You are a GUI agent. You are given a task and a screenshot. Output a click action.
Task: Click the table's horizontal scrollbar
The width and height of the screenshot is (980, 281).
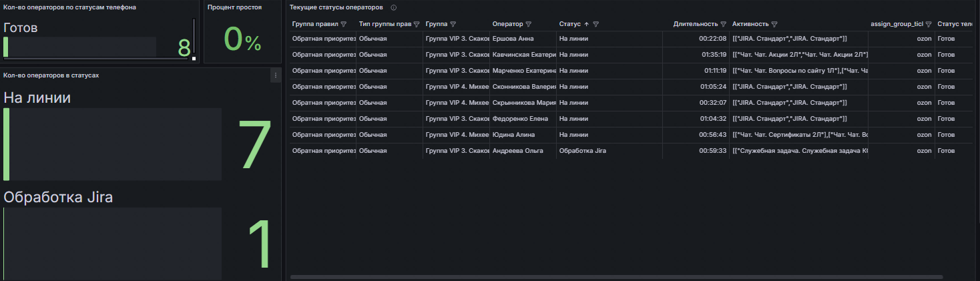pos(616,276)
